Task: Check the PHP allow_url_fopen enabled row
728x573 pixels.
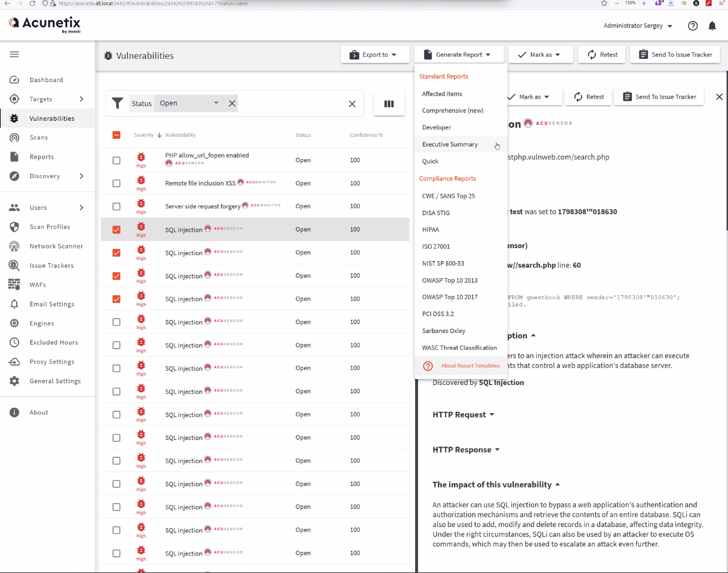Action: pos(116,160)
